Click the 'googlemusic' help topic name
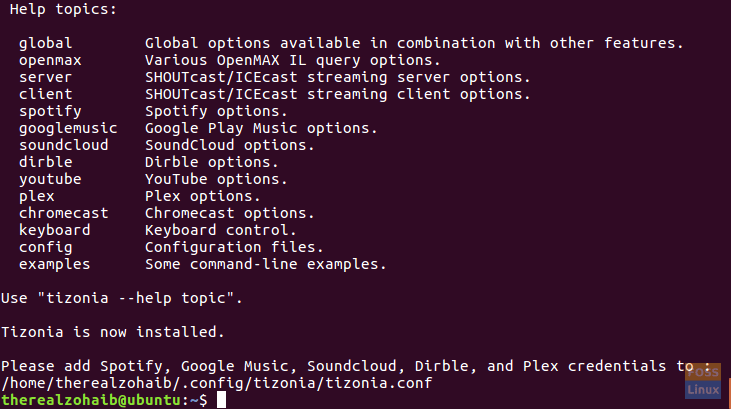This screenshot has height=409, width=731. coord(68,128)
